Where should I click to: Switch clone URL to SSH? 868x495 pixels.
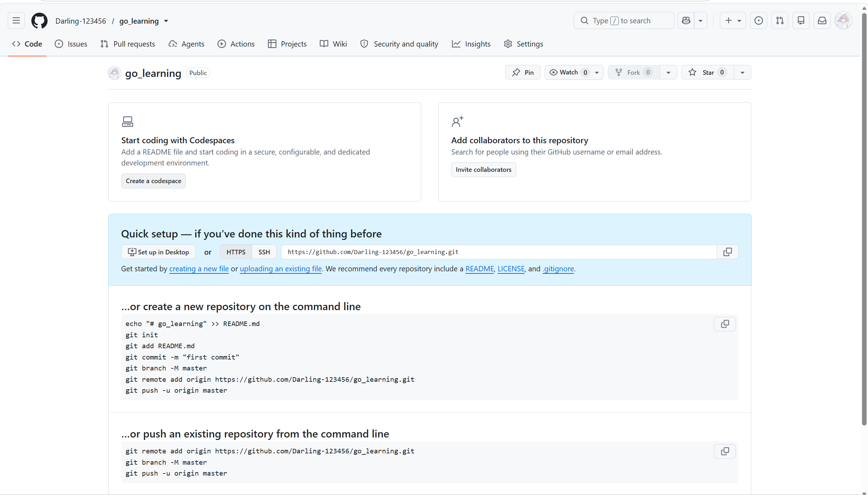click(264, 252)
